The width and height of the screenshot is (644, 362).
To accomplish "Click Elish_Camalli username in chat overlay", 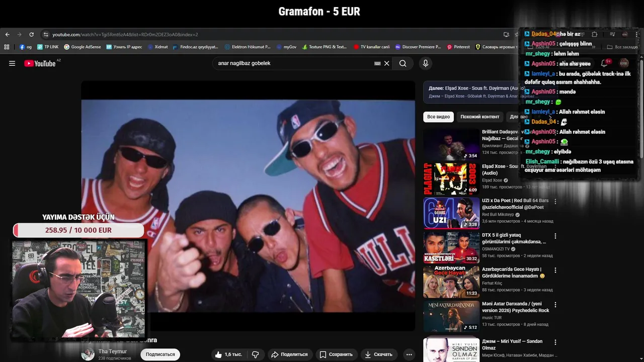I will (x=542, y=162).
